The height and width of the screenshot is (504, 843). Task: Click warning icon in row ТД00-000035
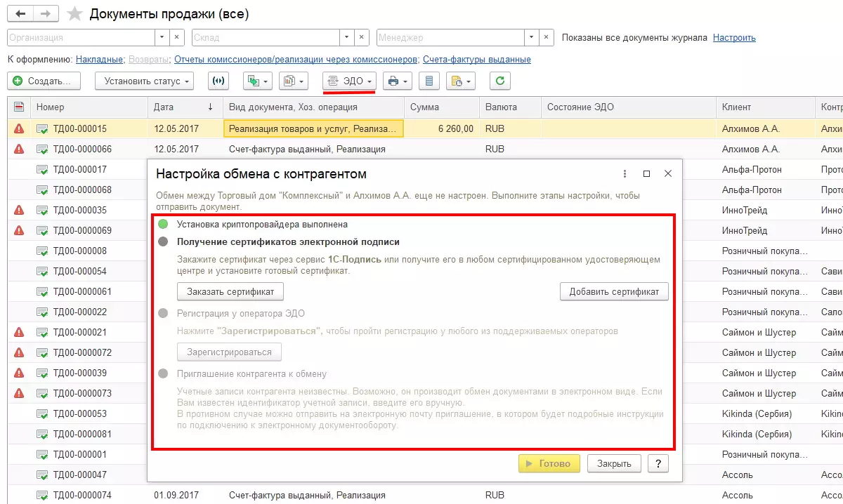click(19, 210)
